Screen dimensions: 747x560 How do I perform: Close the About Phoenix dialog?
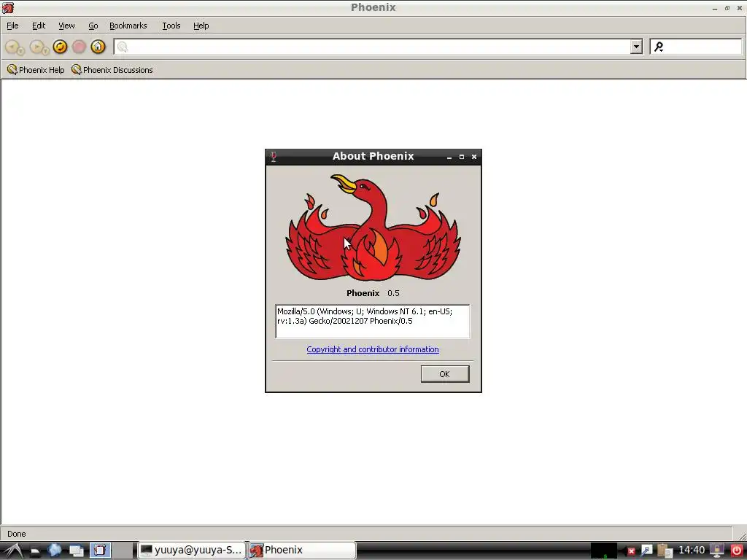[474, 157]
